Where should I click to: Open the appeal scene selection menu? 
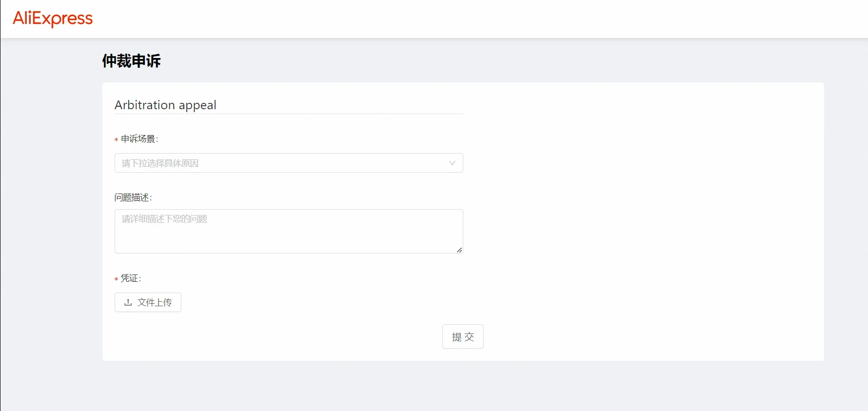click(x=288, y=163)
